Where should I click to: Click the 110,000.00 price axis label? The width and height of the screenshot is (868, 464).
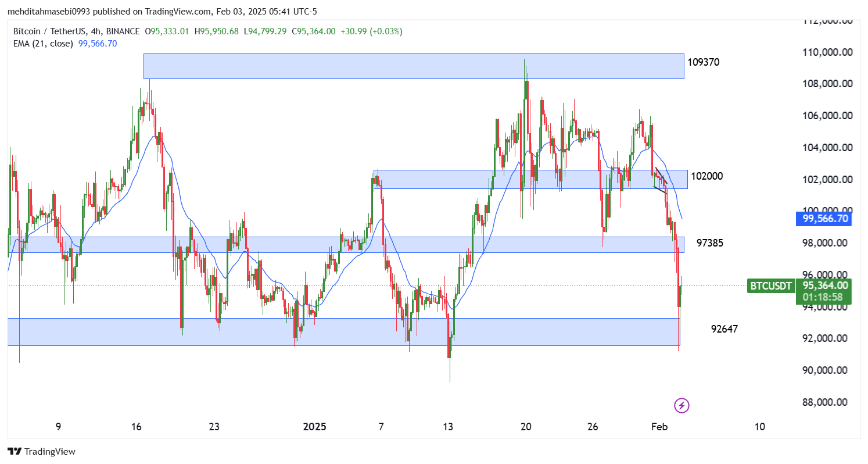tap(827, 52)
